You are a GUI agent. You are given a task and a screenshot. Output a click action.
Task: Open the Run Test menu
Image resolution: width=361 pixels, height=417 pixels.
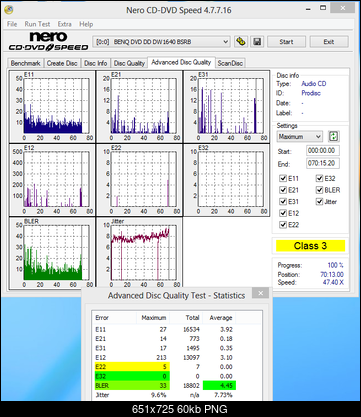tap(37, 24)
